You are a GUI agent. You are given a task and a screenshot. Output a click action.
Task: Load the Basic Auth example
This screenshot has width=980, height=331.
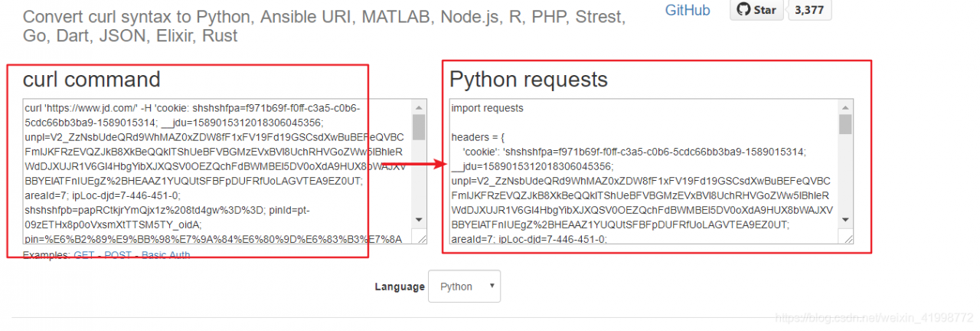(165, 254)
